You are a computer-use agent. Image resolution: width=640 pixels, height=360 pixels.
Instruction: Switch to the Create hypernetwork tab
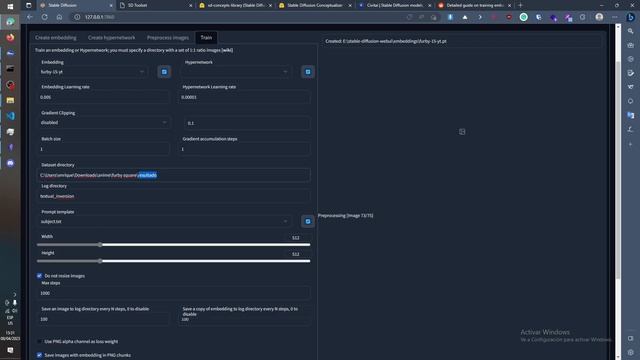tap(111, 38)
